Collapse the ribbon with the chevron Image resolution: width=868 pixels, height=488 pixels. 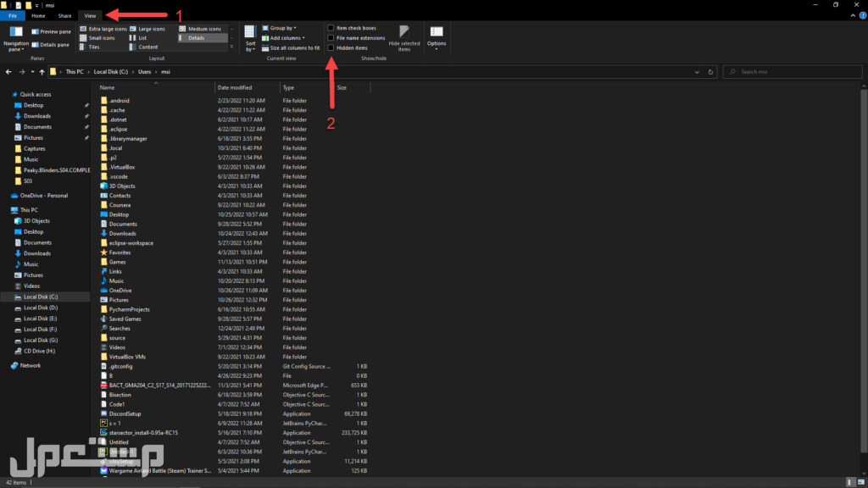[853, 15]
